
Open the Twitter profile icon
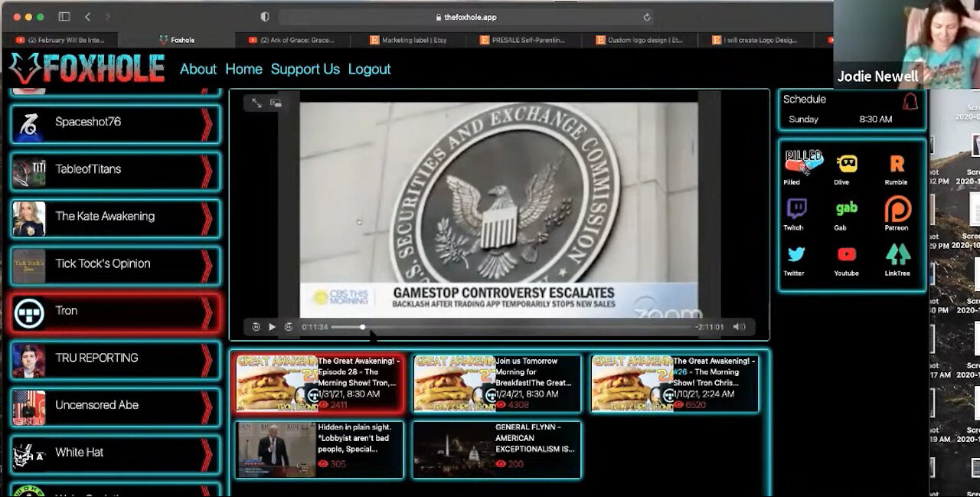point(796,254)
